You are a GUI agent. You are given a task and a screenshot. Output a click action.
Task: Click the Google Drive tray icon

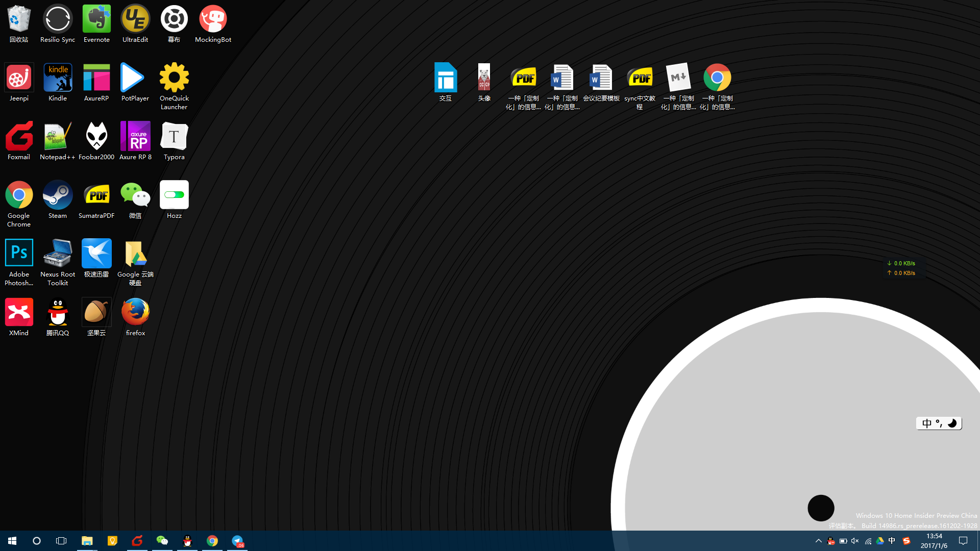pos(880,541)
